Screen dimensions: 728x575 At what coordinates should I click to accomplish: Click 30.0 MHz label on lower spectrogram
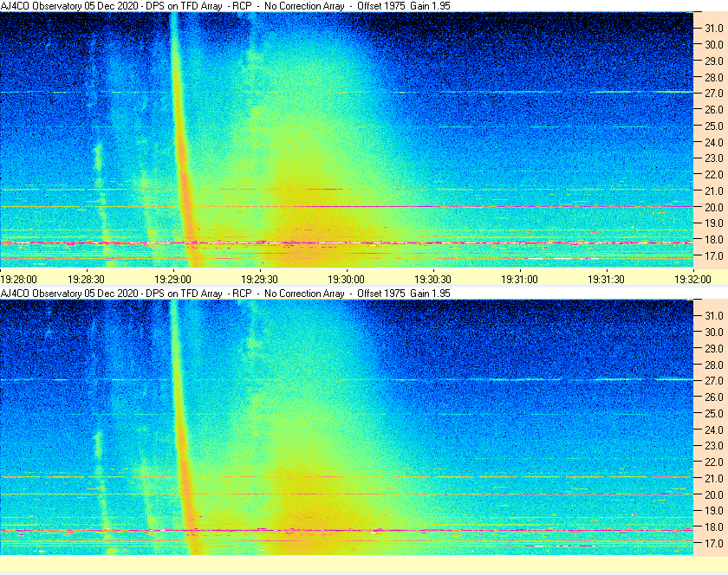[x=714, y=333]
